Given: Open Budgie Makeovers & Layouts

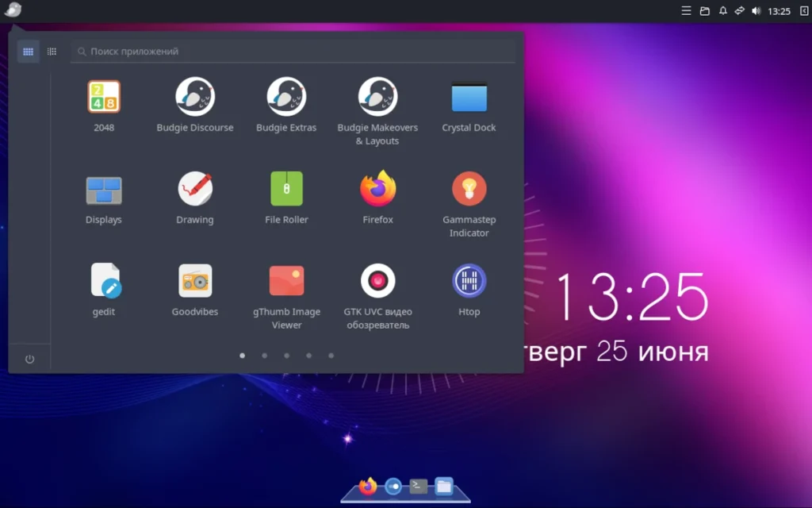Looking at the screenshot, I should pos(377,112).
